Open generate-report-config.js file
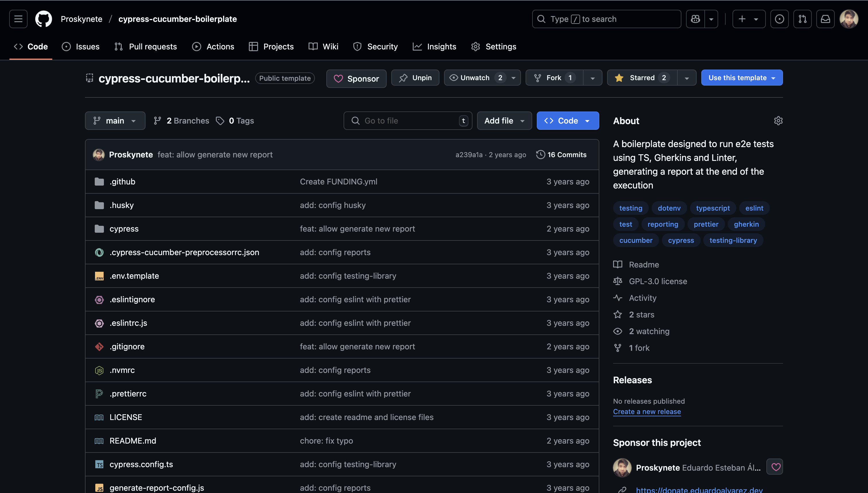This screenshot has height=493, width=868. 157,488
